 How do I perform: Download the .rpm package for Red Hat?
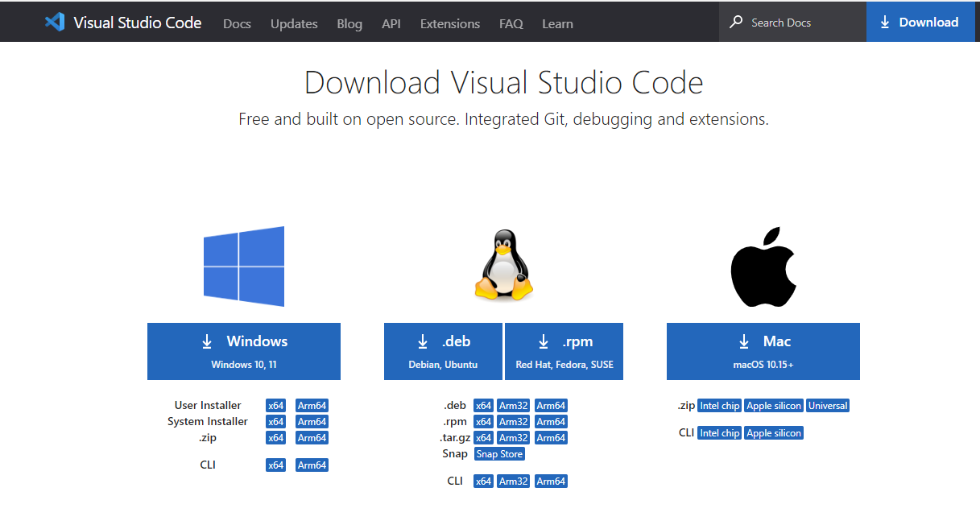coord(564,351)
